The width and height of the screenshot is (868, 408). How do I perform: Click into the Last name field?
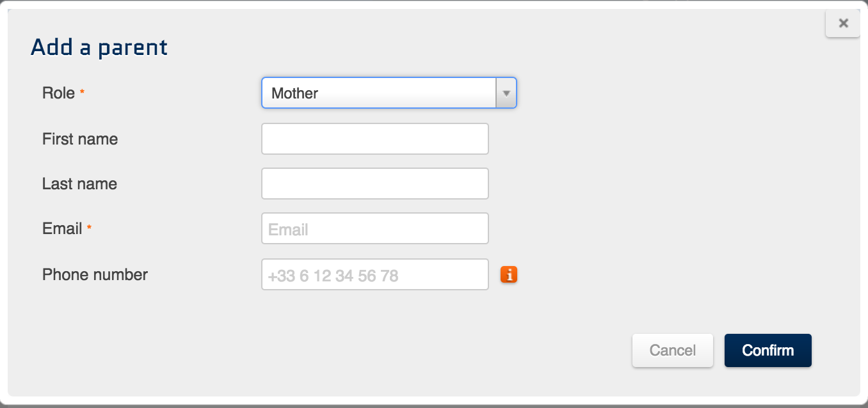(x=374, y=184)
